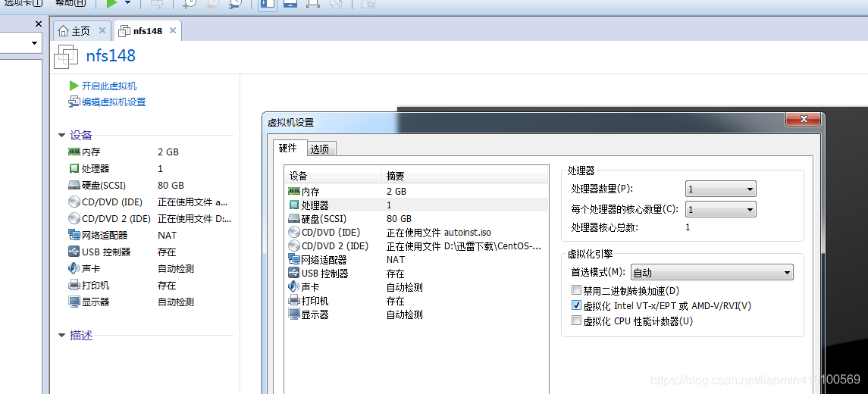The width and height of the screenshot is (868, 394).
Task: Close the 虚拟机设置 dialog with the red X
Action: click(803, 119)
